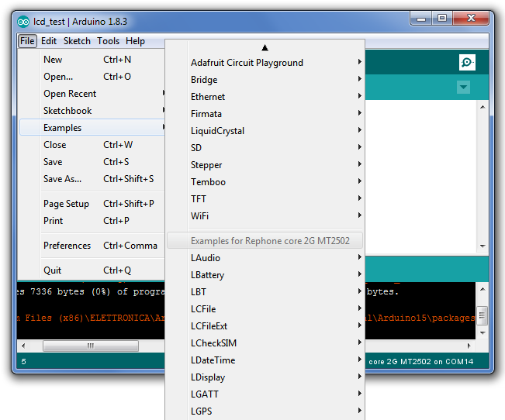Choose Save from File menu

click(x=92, y=162)
